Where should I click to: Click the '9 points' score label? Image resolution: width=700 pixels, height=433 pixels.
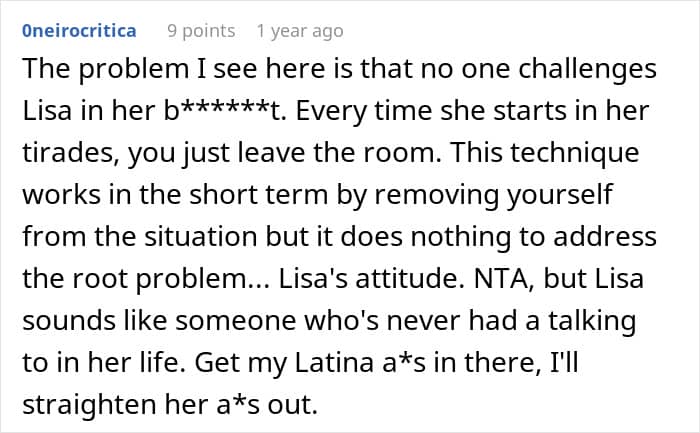(x=201, y=31)
